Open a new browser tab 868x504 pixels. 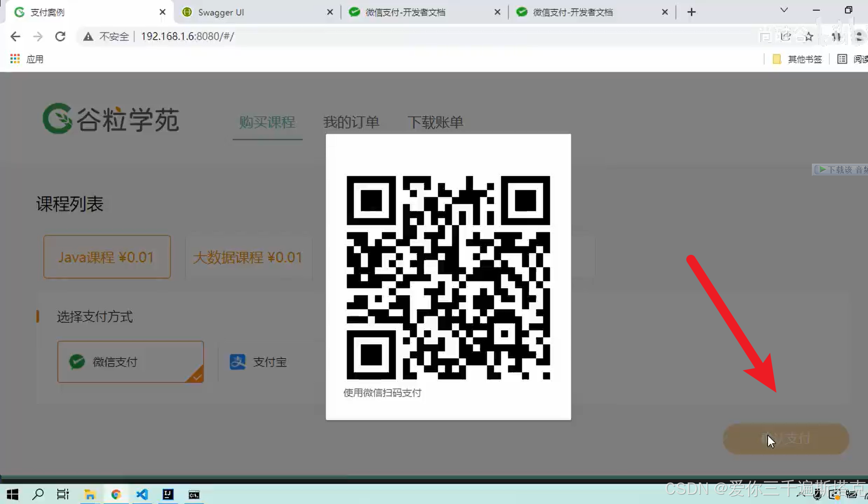[x=691, y=12]
